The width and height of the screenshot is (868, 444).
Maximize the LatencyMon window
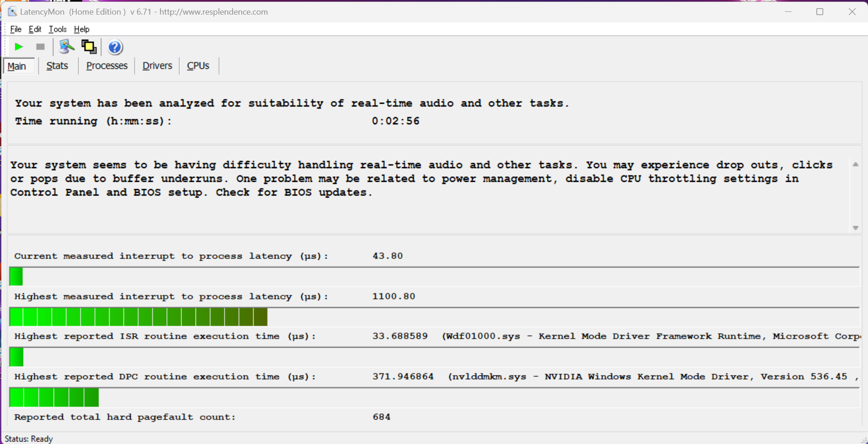[820, 12]
